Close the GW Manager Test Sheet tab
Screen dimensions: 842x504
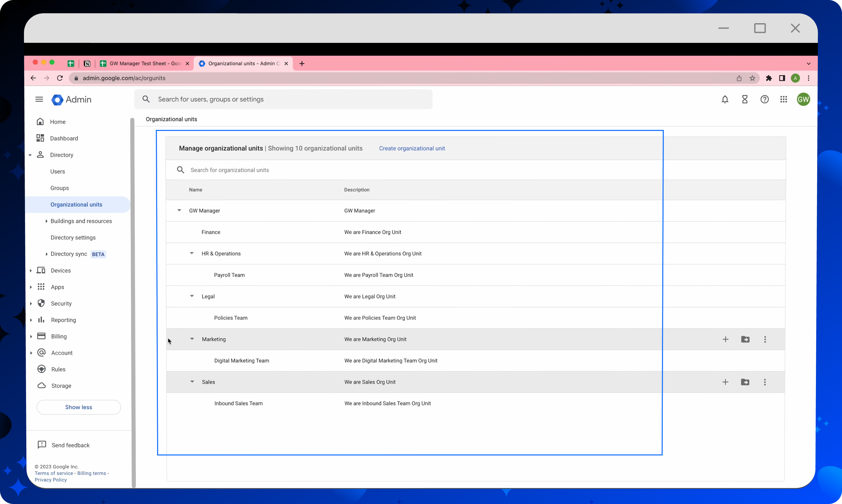(x=187, y=64)
